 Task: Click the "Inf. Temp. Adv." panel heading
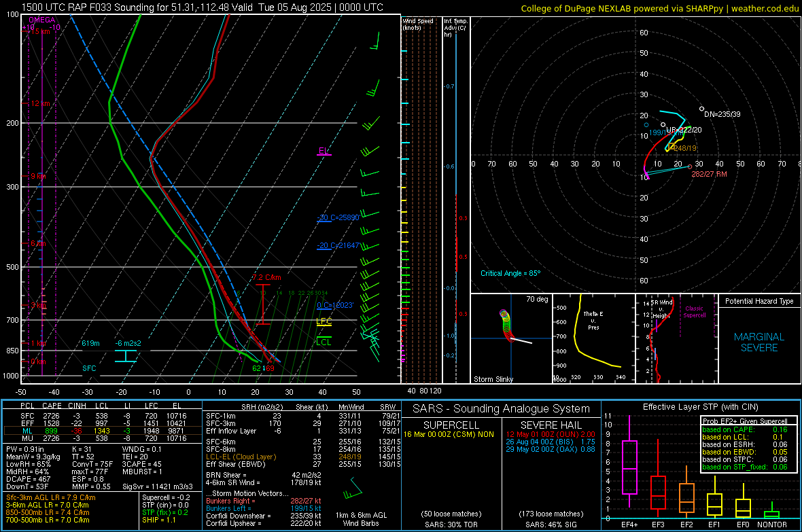pos(456,28)
